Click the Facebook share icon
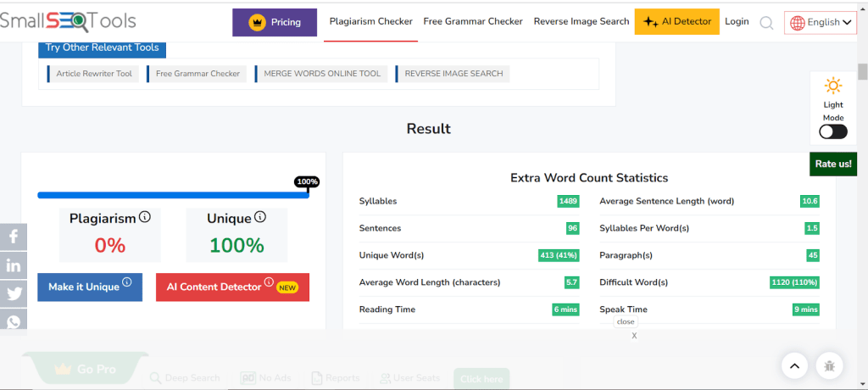The image size is (868, 390). click(x=14, y=237)
